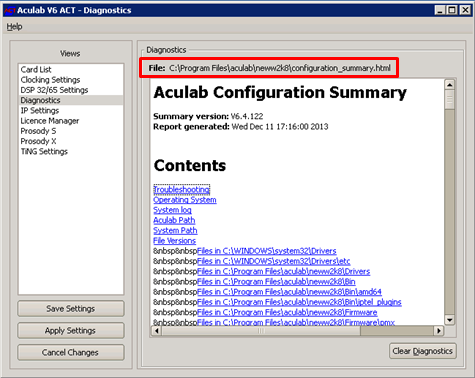Image resolution: width=475 pixels, height=378 pixels.
Task: Open the System Path link
Action: (x=175, y=231)
